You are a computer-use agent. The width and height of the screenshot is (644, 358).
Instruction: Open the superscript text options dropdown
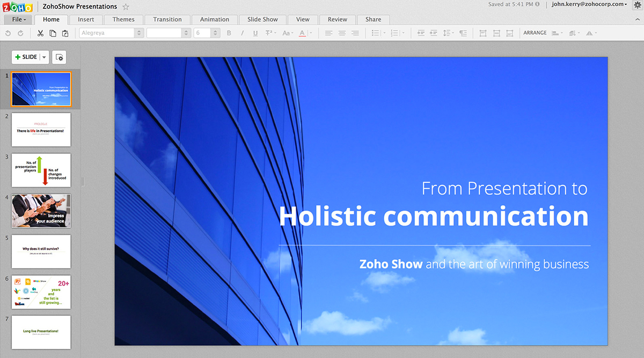pos(271,33)
